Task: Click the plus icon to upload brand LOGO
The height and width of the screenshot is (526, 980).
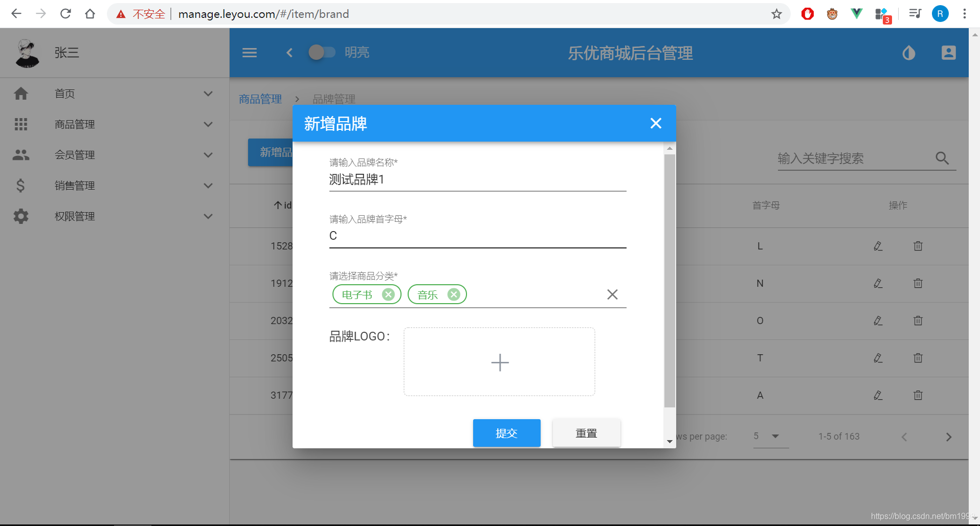Action: pos(499,362)
